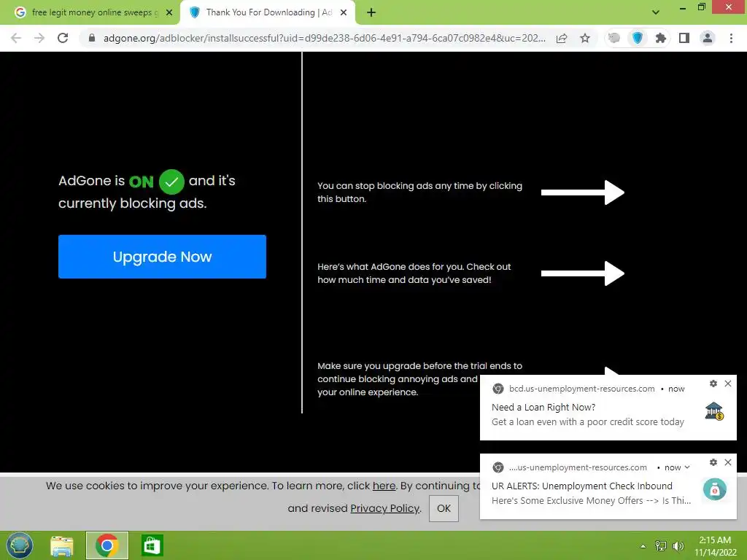Open the clock showing 2:15 AM
The width and height of the screenshot is (747, 560).
click(x=715, y=546)
